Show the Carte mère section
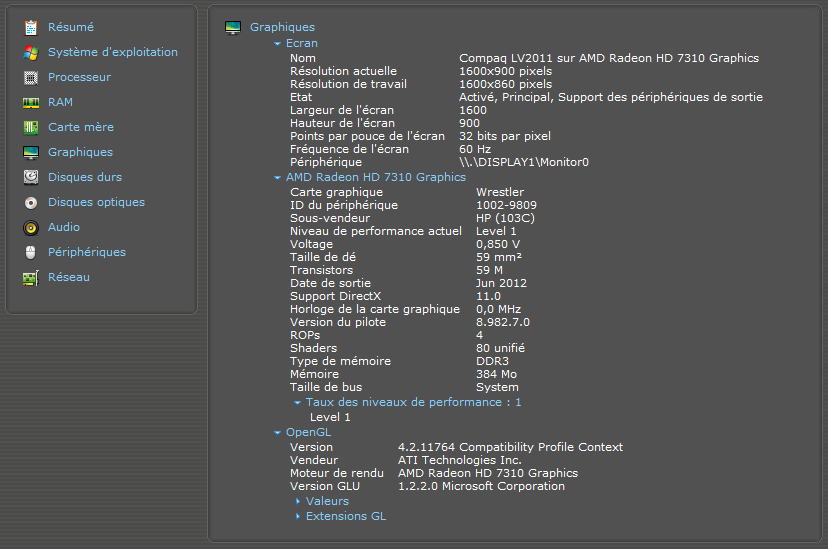This screenshot has height=549, width=828. coord(81,127)
